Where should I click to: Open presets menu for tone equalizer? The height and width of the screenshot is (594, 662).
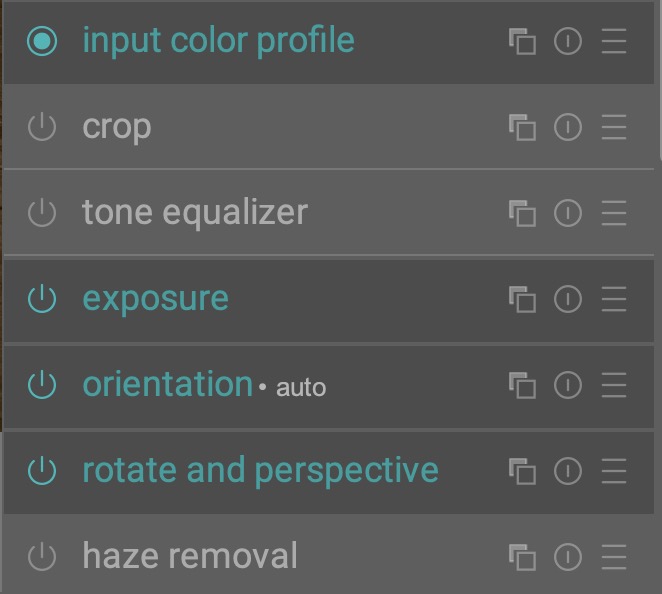614,213
